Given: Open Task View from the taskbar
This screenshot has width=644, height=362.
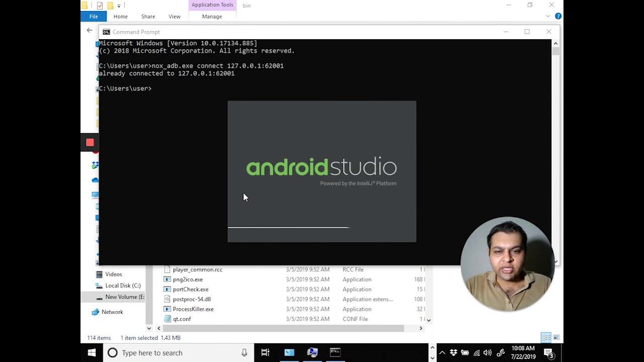Looking at the screenshot, I should click(265, 353).
